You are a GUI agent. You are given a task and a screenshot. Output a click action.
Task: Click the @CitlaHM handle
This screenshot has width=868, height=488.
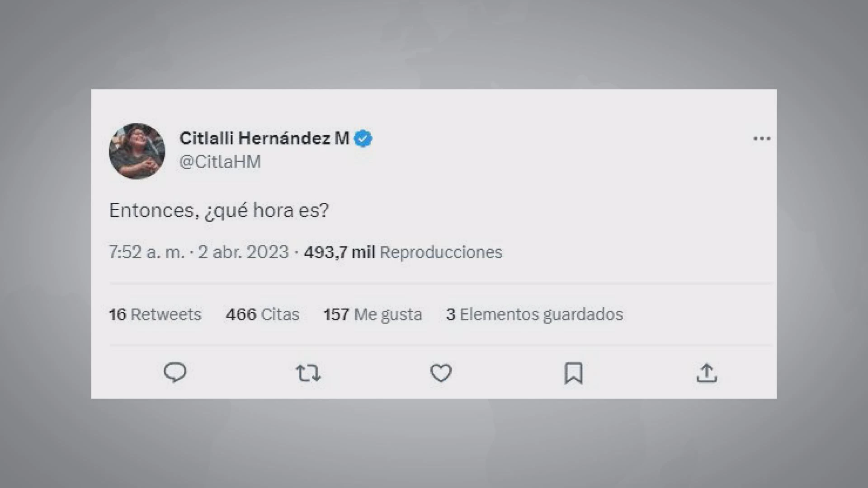pos(220,162)
